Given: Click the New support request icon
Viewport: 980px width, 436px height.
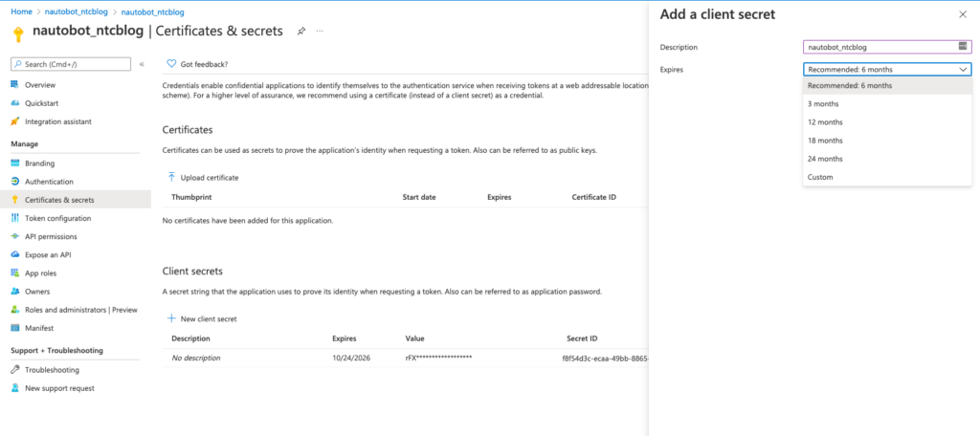Looking at the screenshot, I should coord(15,388).
